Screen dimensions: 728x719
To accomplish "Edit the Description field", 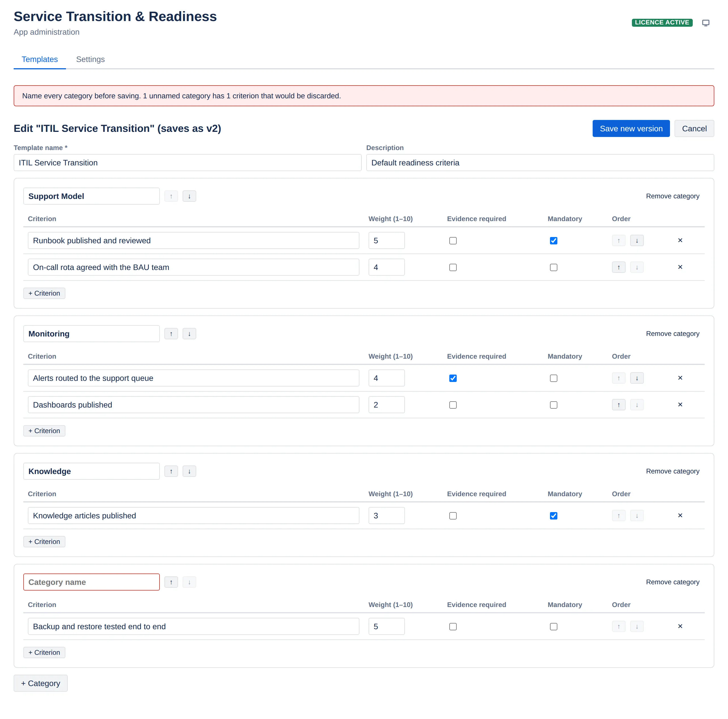I will 540,163.
